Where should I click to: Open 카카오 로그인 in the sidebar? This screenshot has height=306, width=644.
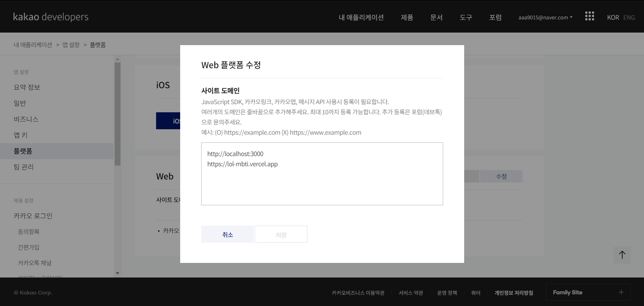[x=33, y=216]
